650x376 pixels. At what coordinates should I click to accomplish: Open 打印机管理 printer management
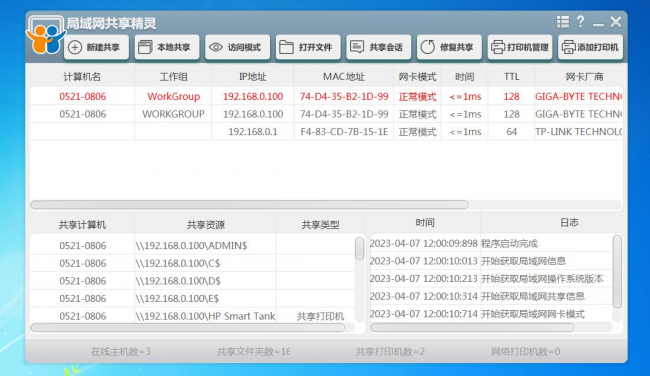[x=520, y=47]
